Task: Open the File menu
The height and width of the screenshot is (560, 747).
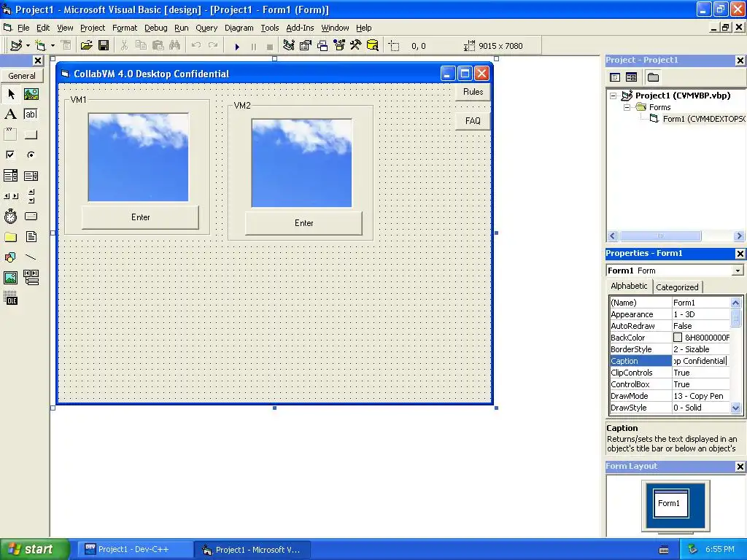Action: 23,28
